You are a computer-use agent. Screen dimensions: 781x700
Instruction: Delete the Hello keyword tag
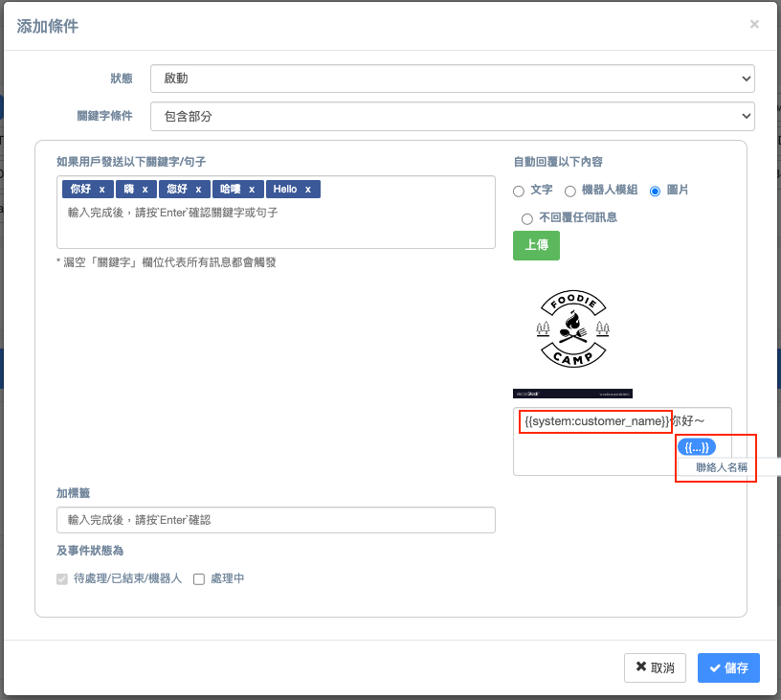308,190
